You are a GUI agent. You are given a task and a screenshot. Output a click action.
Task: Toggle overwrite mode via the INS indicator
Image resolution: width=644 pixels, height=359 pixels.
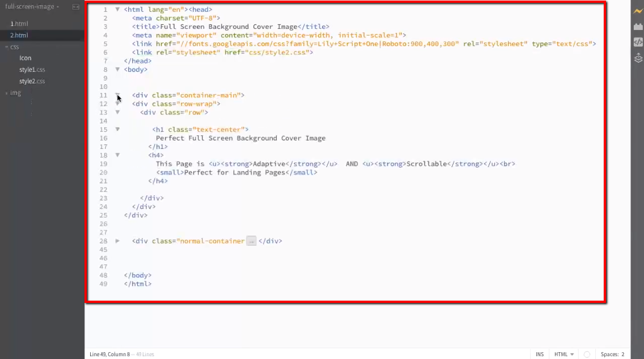(540, 354)
